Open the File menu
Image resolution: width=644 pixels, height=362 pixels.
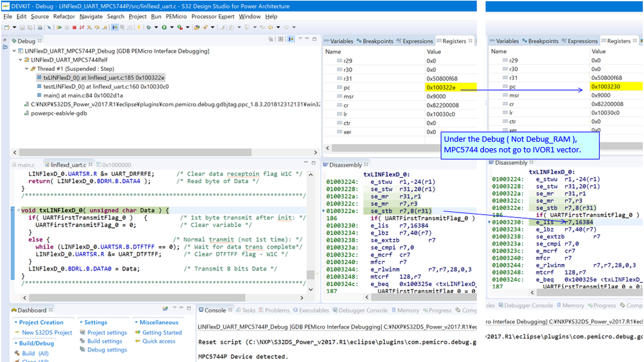coord(8,16)
